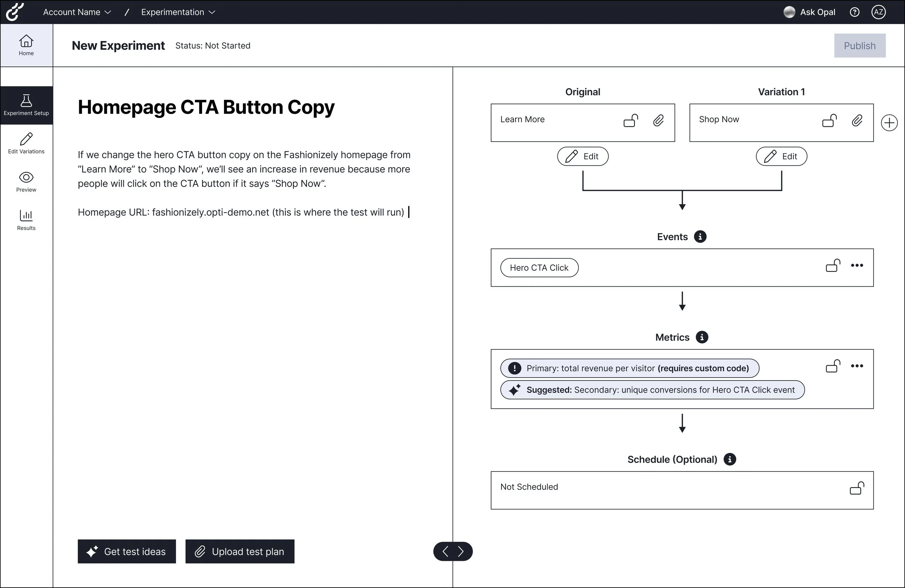905x588 pixels.
Task: Toggle lock on Not Scheduled card
Action: coord(857,488)
